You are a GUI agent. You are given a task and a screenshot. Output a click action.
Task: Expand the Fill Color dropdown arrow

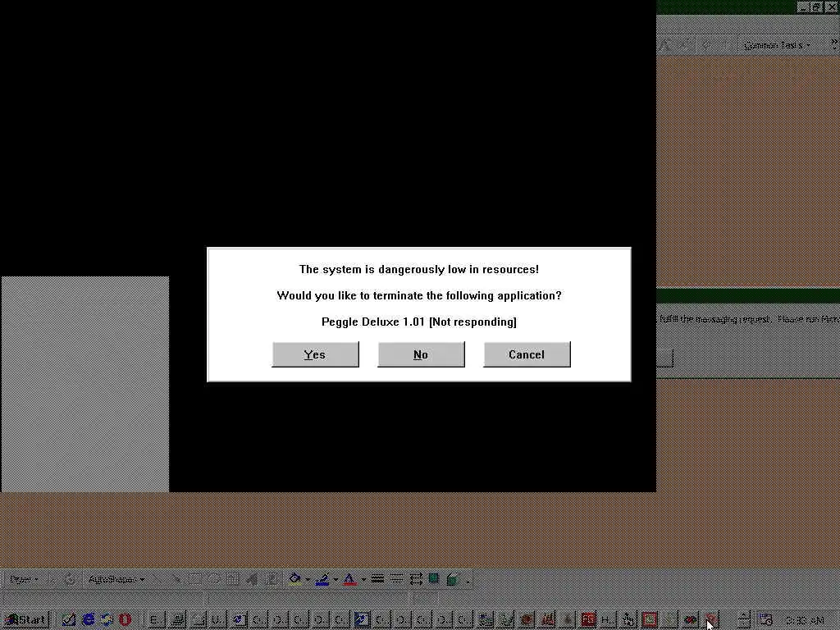click(x=308, y=580)
